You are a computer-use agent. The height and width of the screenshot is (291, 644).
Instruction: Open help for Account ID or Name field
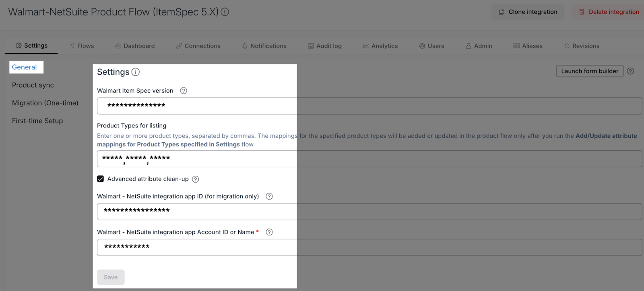[269, 232]
